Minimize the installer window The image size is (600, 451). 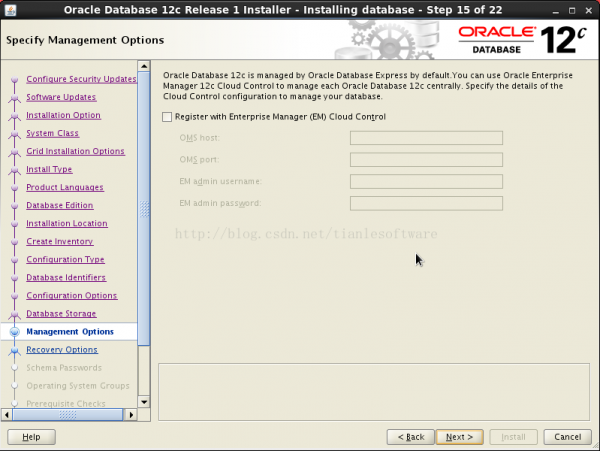coord(555,11)
